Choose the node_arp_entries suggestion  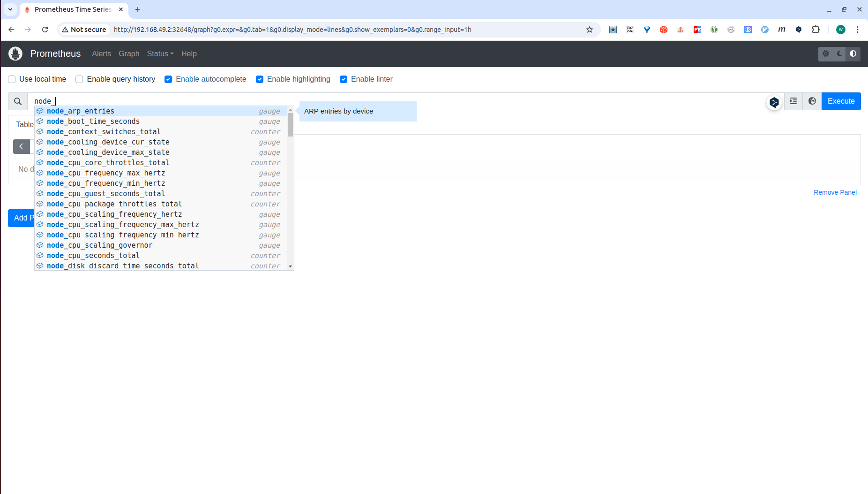[161, 111]
